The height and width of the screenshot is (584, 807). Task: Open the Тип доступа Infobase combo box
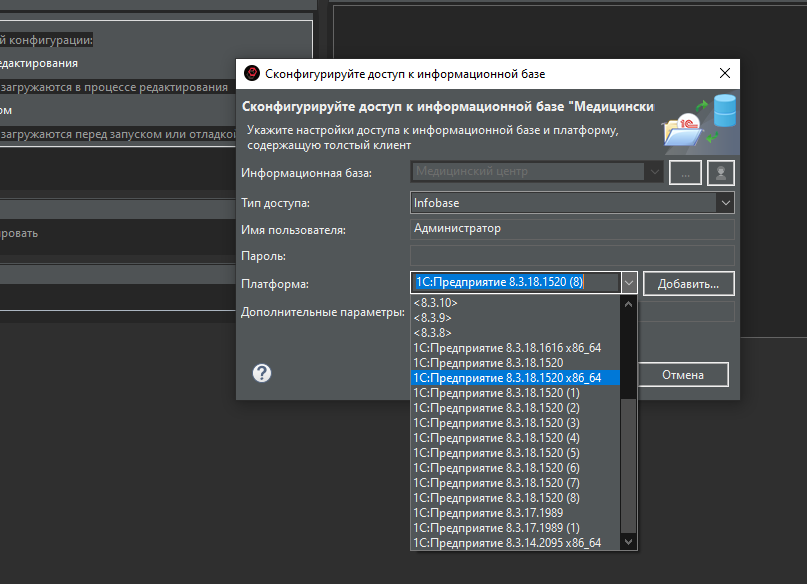(x=727, y=200)
